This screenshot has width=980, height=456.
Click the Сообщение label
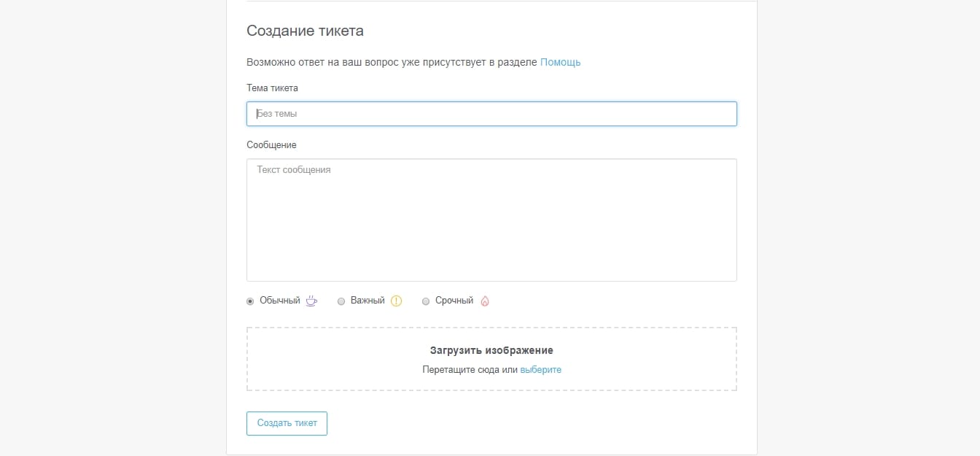(x=271, y=145)
